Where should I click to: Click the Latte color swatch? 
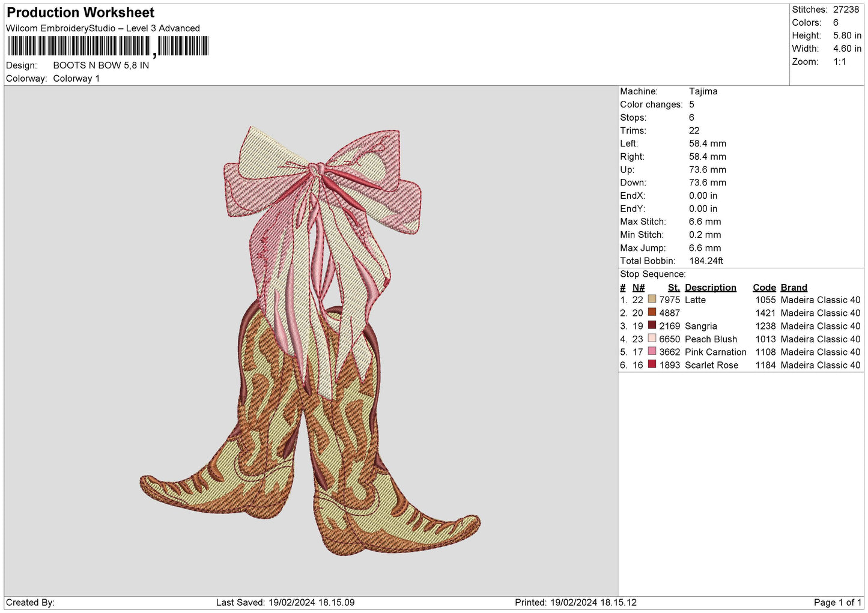652,299
